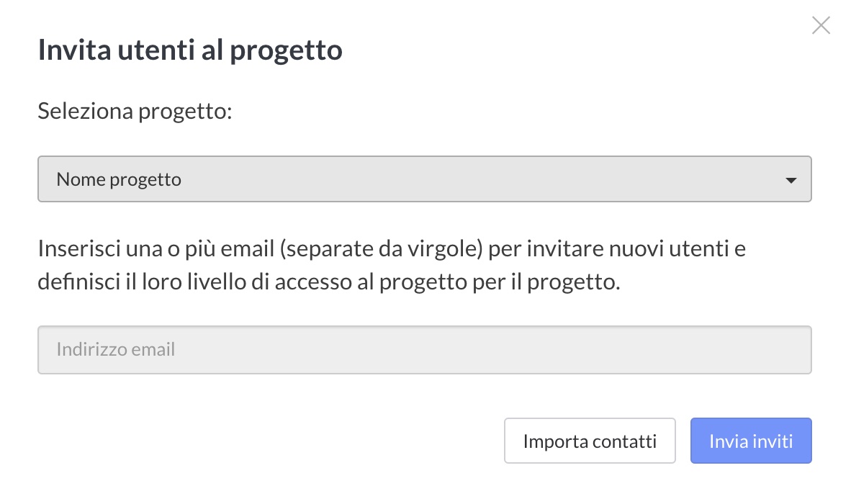
Task: Click the "Seleziona progetto:" label
Action: click(x=134, y=111)
